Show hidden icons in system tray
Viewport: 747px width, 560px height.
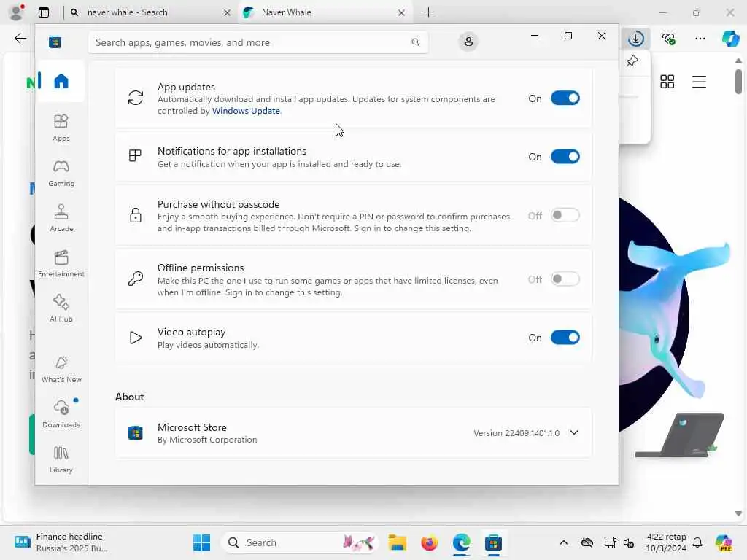tap(564, 542)
